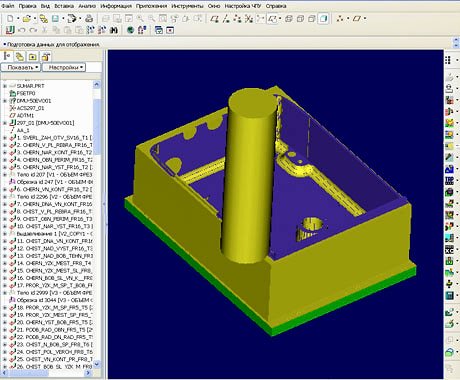Click the binoculars Find icon

click(x=114, y=30)
